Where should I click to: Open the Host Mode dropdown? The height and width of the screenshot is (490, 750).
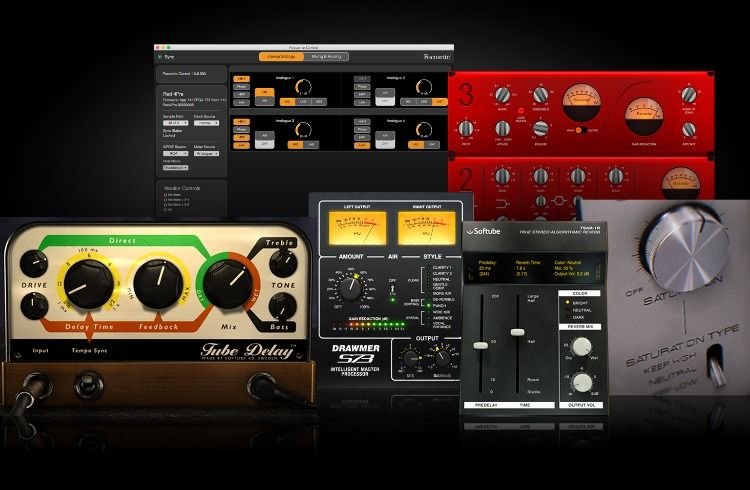coord(175,167)
